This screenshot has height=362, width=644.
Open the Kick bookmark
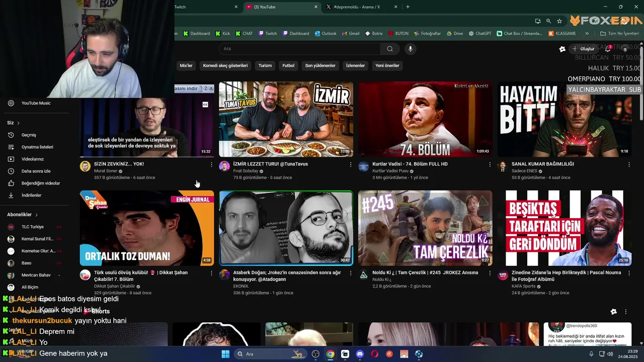click(x=223, y=34)
